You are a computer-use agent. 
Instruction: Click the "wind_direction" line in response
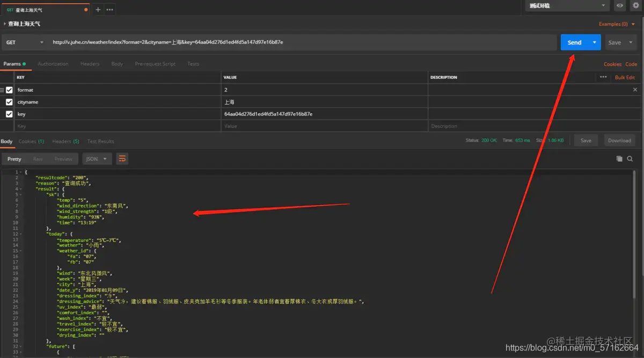click(92, 206)
